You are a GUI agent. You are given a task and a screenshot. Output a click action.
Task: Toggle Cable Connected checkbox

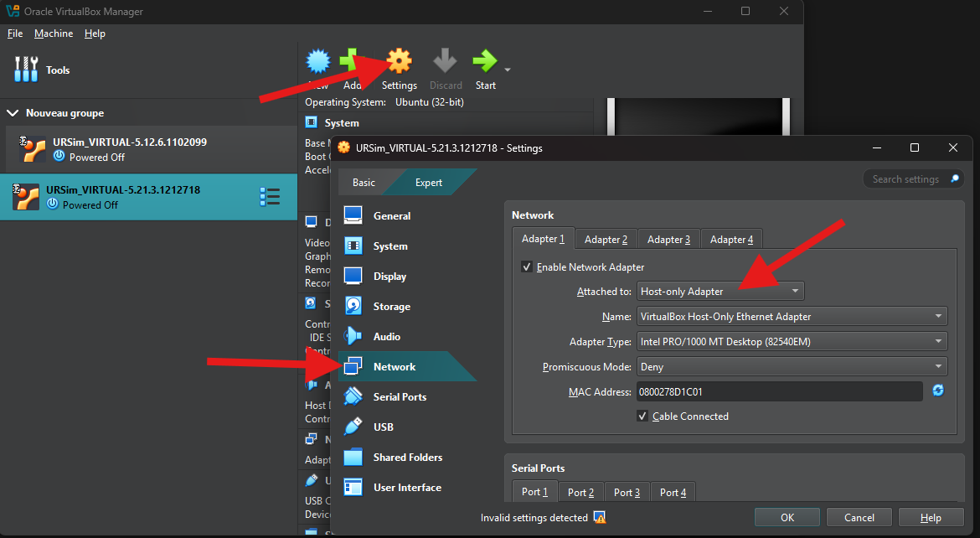643,416
